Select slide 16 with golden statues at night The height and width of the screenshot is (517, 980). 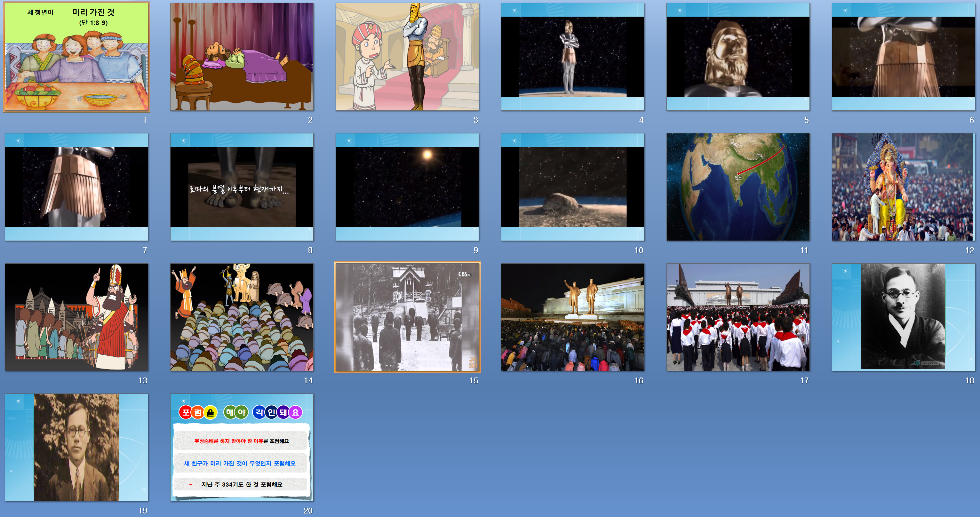point(573,317)
